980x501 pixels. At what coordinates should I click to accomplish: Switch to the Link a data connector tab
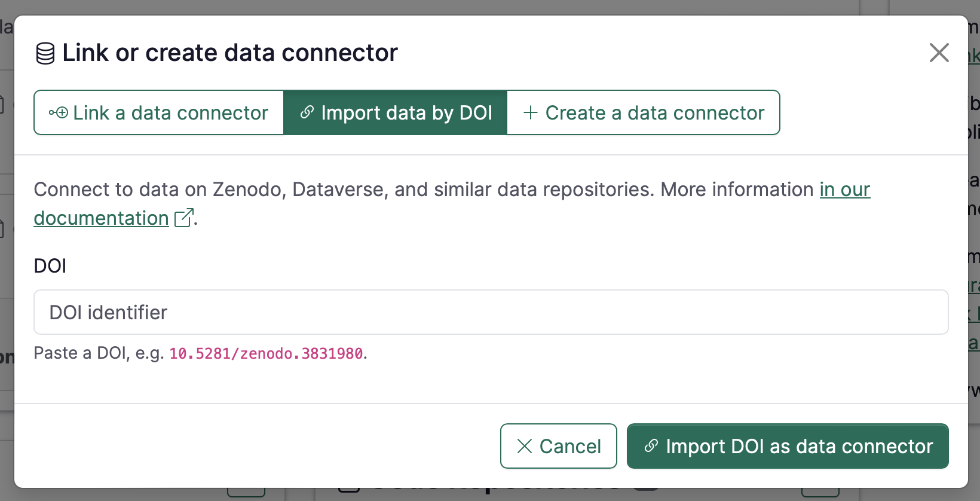click(x=159, y=112)
